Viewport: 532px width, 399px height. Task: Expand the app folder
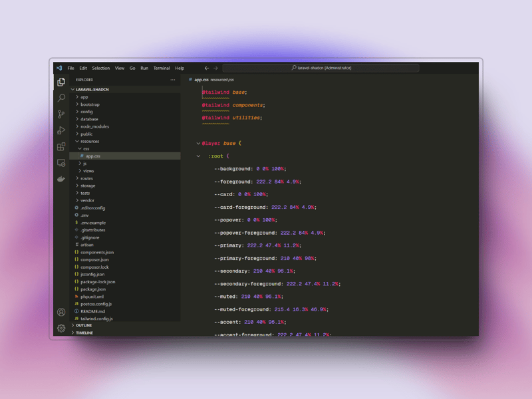coord(84,96)
